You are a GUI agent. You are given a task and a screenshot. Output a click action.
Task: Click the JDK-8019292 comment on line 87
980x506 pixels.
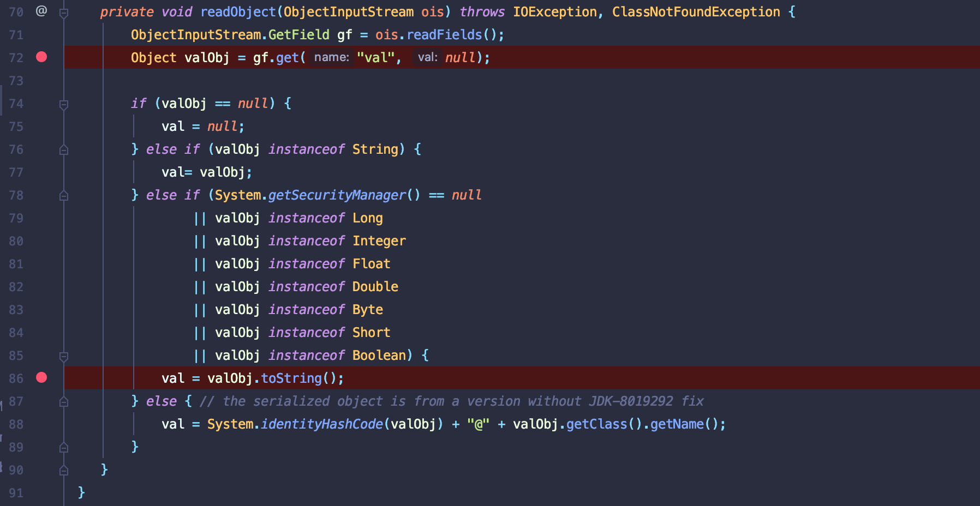[x=630, y=401]
